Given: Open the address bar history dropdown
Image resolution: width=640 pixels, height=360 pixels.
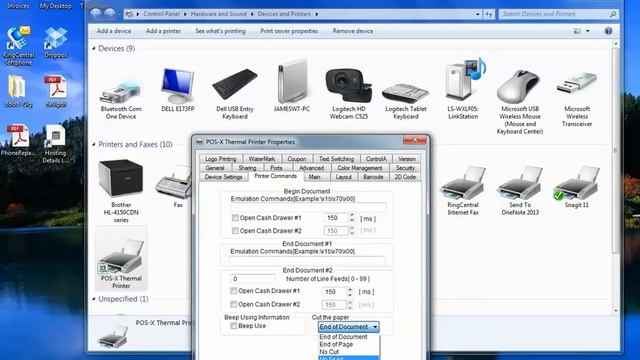Looking at the screenshot, I should coord(478,14).
